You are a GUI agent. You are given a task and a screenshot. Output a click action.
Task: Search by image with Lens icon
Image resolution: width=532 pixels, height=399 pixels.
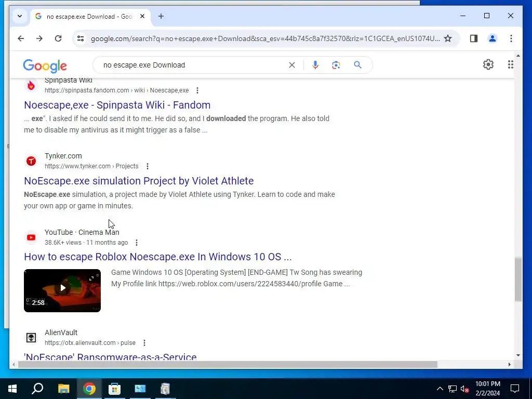tap(336, 65)
